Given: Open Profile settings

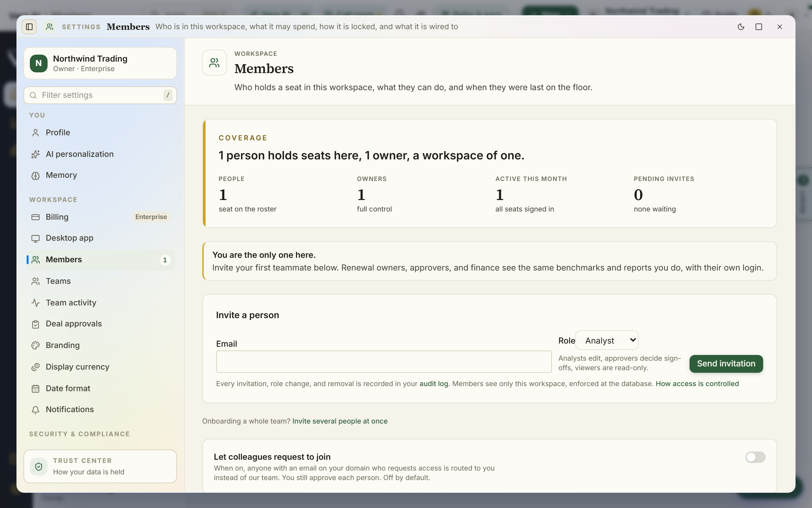Looking at the screenshot, I should tap(101, 133).
